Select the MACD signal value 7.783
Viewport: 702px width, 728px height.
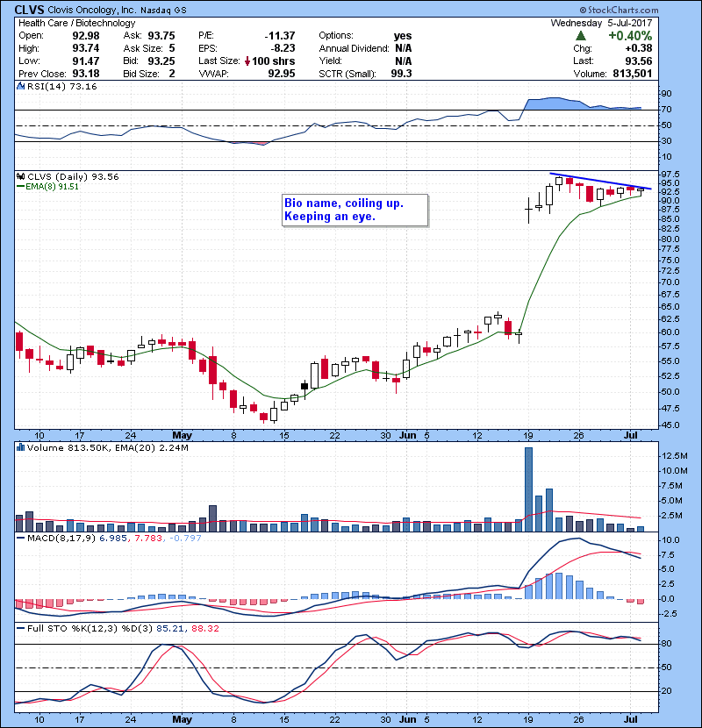pyautogui.click(x=148, y=539)
